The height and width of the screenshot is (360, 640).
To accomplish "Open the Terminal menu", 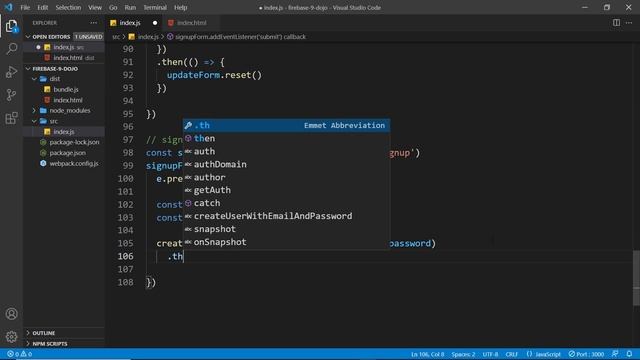I will coord(155,7).
